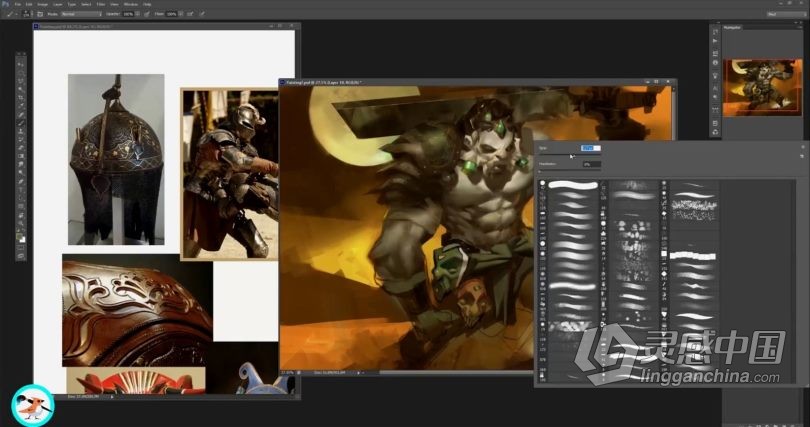Open the Layer menu
Viewport: 810px width, 427px height.
(58, 4)
